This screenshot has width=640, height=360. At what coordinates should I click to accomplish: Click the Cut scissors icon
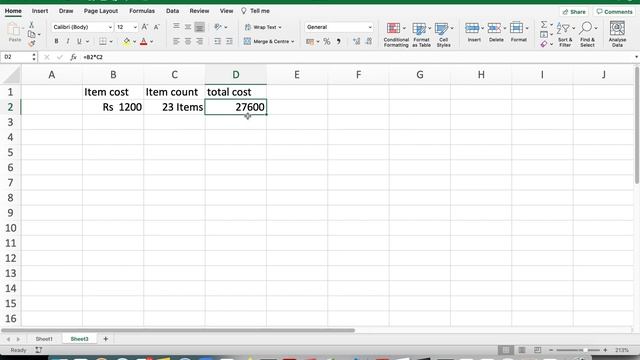(x=31, y=25)
